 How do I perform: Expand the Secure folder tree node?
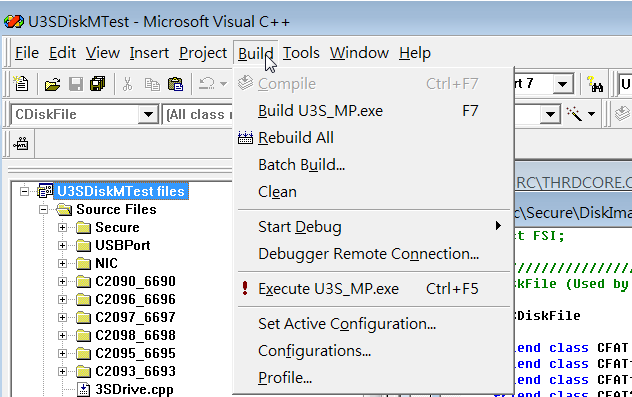tap(62, 227)
